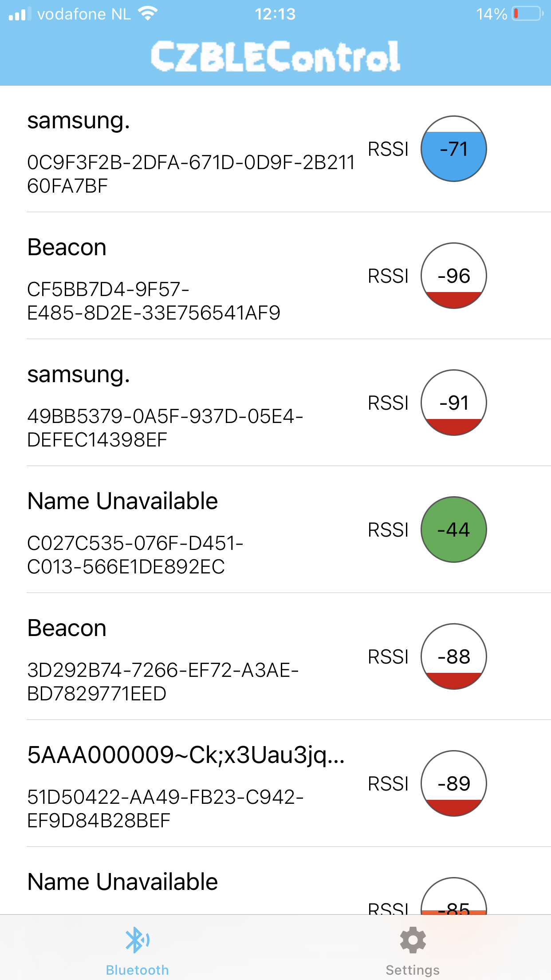The image size is (551, 980).
Task: Tap the -96 RSSI signal circle
Action: [x=453, y=276]
